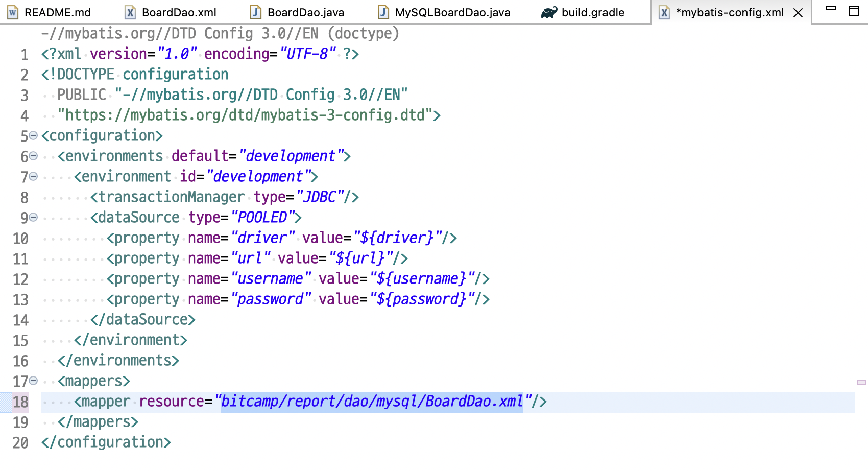Collapse the dataSource element on line 9

[x=33, y=217]
